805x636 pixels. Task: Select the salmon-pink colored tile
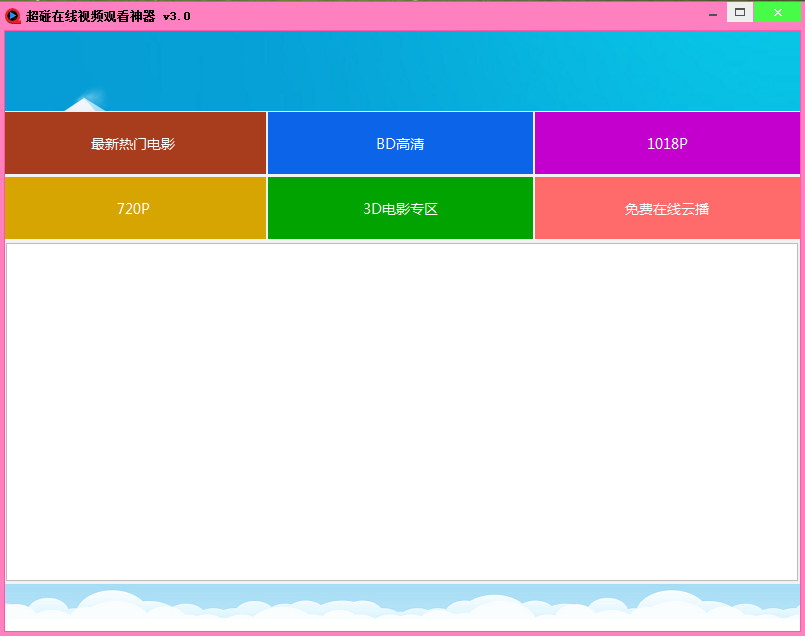pyautogui.click(x=667, y=208)
